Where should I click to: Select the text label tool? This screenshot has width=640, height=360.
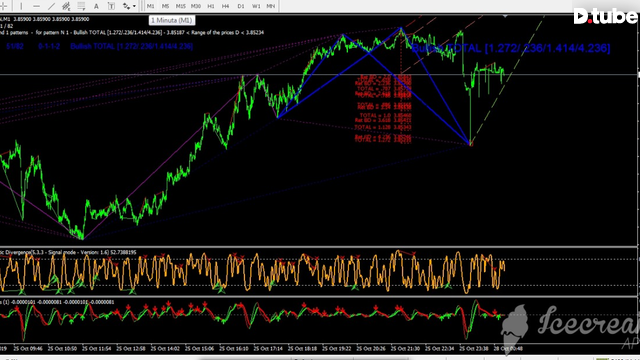coord(111,6)
